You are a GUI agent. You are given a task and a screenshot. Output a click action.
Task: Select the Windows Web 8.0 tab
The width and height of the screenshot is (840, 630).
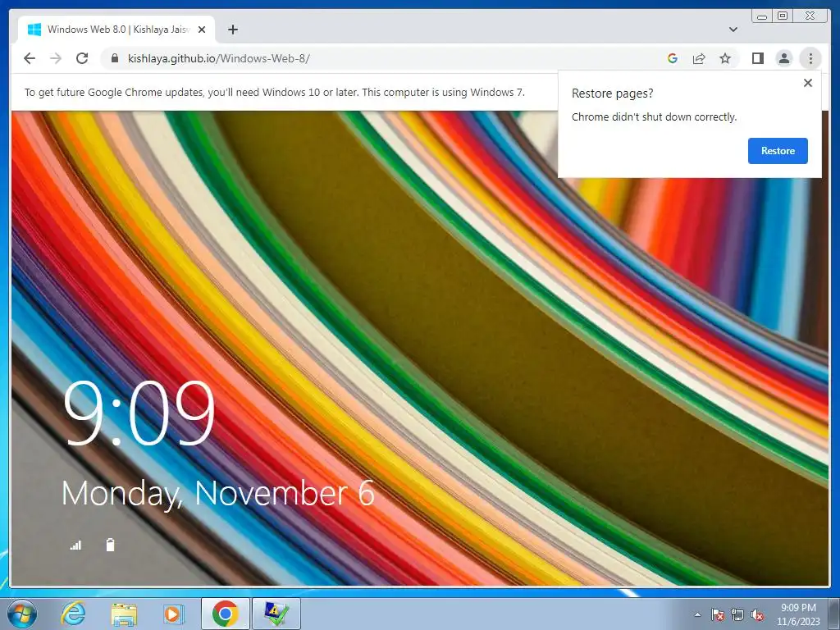(116, 30)
